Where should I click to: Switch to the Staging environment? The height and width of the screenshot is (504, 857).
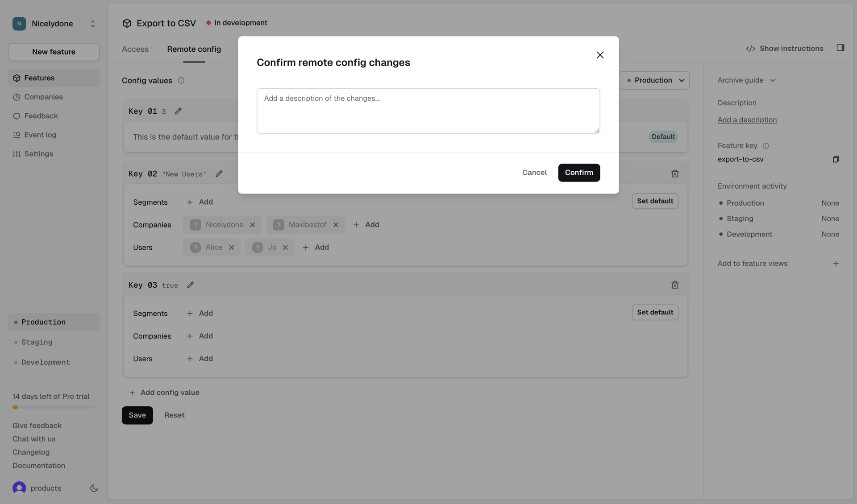tap(36, 342)
